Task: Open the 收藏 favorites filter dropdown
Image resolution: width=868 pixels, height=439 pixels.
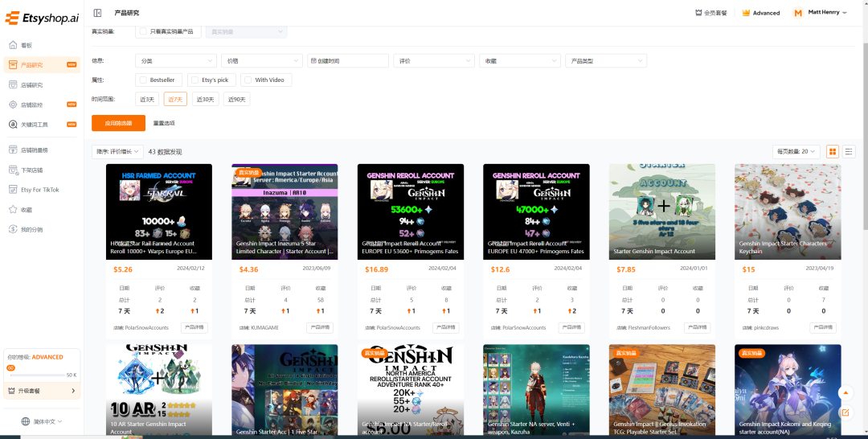Action: (520, 61)
